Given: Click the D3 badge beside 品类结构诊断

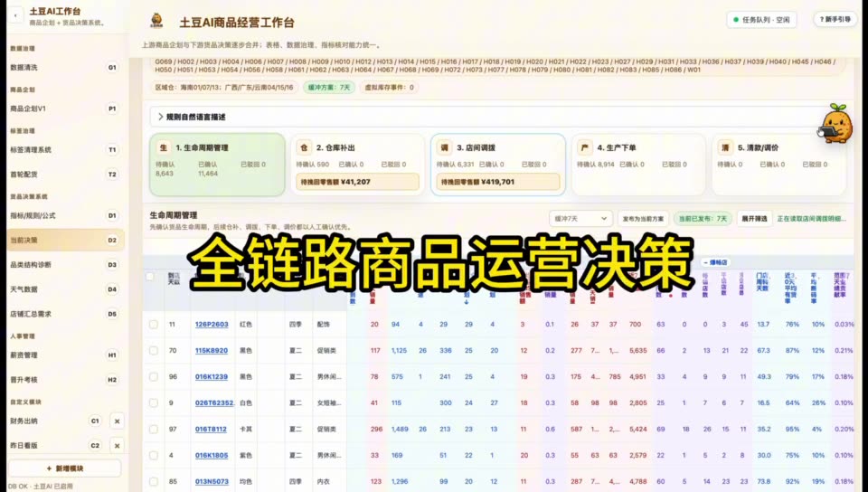Looking at the screenshot, I should 112,264.
